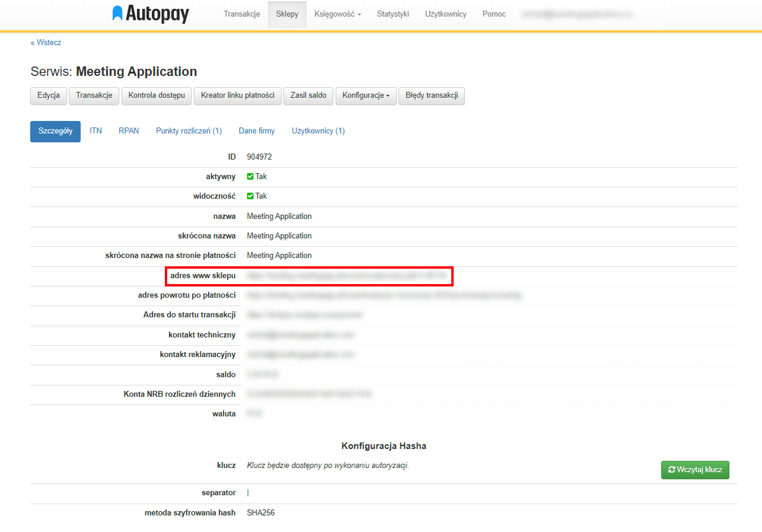762x532 pixels.
Task: Click the separator pipe value
Action: point(248,493)
